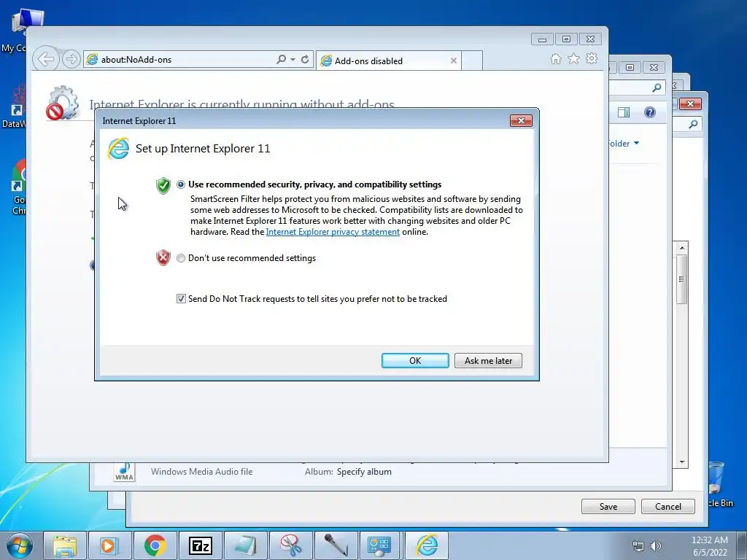Select Don't use recommended settings option
Viewport: 747px width, 560px height.
pos(181,258)
